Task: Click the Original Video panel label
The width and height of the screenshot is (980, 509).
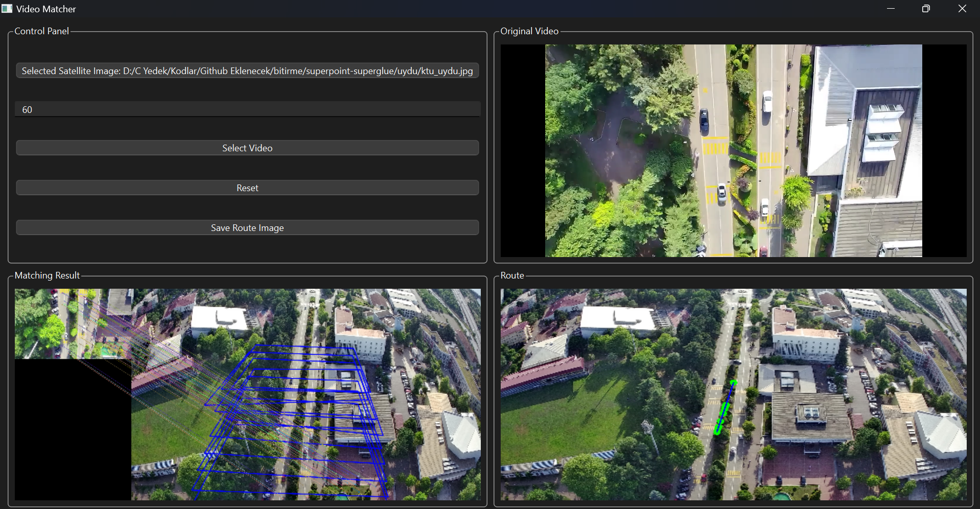Action: (x=529, y=31)
